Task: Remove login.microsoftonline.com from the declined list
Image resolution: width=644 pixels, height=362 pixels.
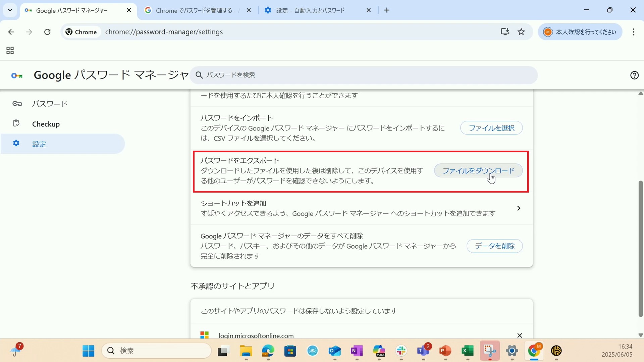Action: pos(520,335)
